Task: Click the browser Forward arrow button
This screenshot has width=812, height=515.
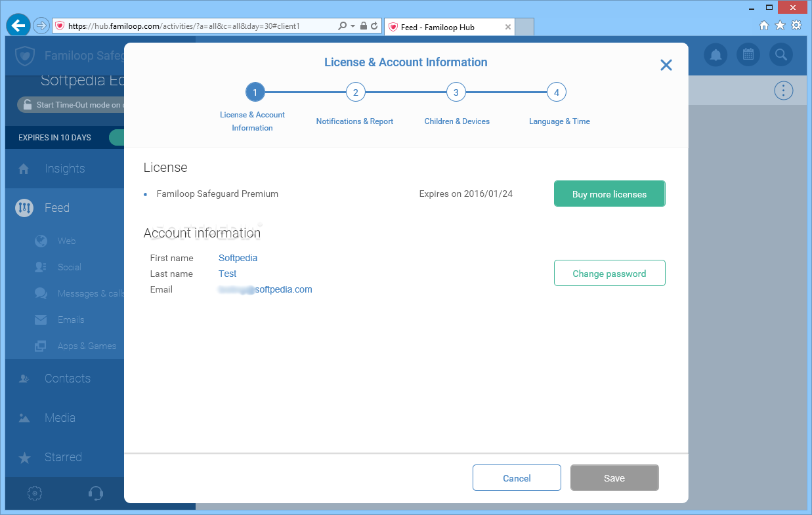Action: pos(41,26)
